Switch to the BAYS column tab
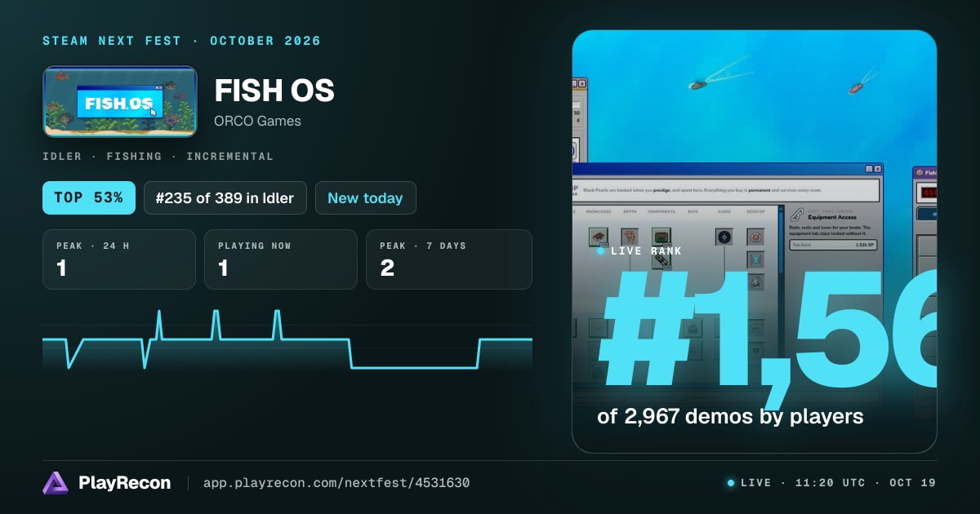This screenshot has height=514, width=980. coord(693,211)
